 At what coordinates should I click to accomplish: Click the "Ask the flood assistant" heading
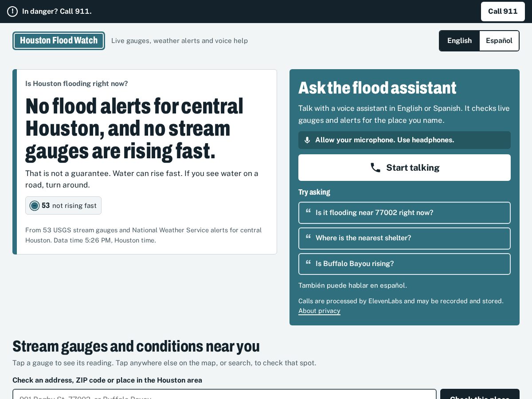[x=377, y=88]
